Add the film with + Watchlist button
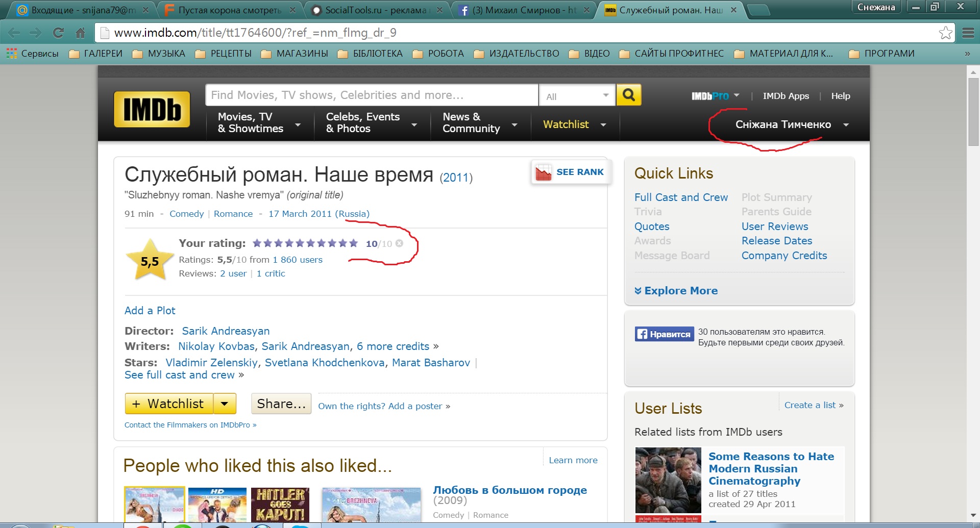Image resolution: width=980 pixels, height=528 pixels. (169, 404)
